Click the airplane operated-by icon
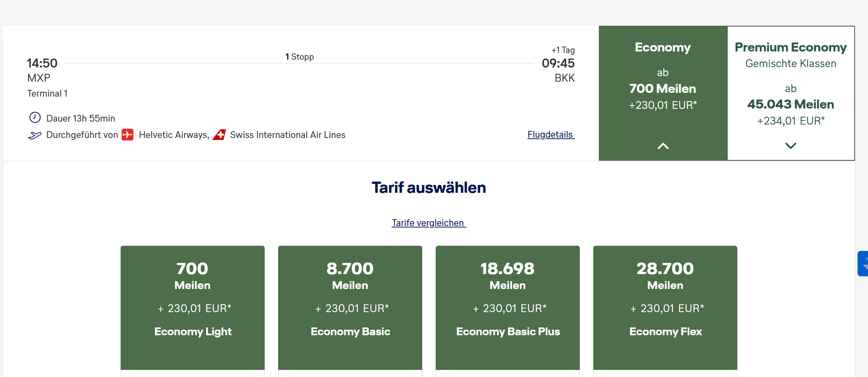The width and height of the screenshot is (868, 377). tap(35, 135)
